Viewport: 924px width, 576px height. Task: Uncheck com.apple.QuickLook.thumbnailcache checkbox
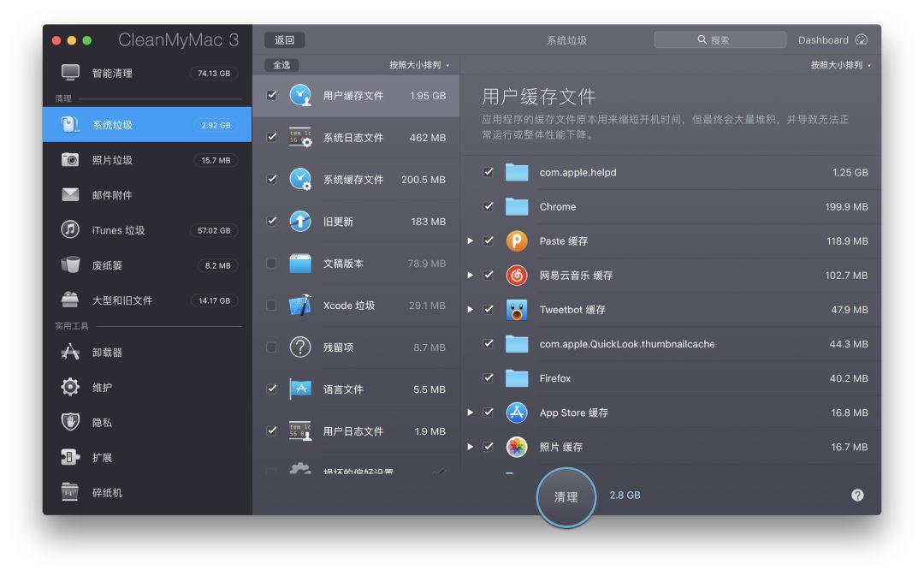[489, 343]
